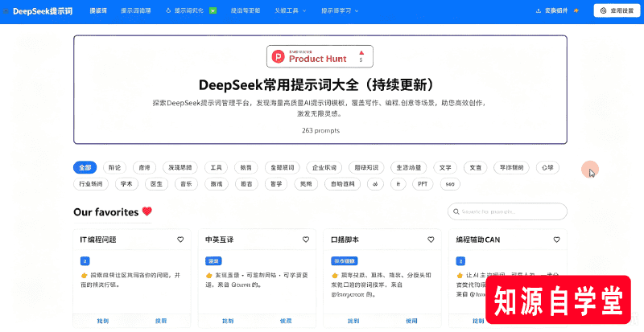Click the red Product Hunt P logo
The height and width of the screenshot is (332, 644).
click(x=278, y=56)
